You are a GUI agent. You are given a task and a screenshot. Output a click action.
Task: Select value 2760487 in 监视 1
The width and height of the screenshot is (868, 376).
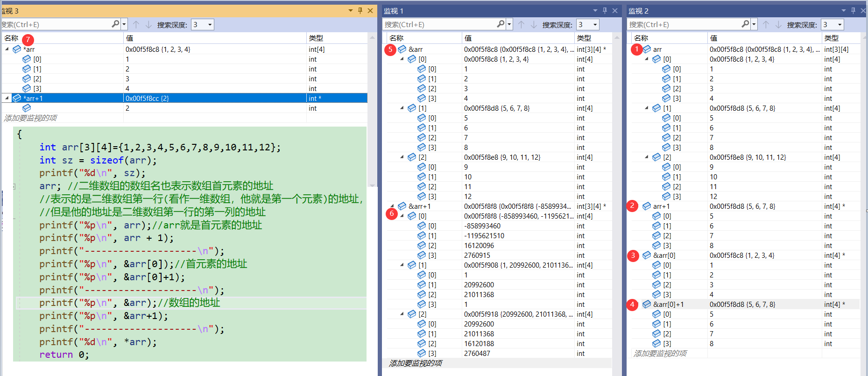pos(477,353)
